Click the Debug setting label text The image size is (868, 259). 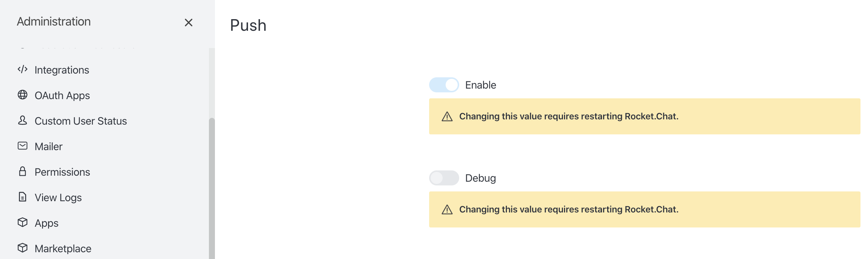(481, 178)
